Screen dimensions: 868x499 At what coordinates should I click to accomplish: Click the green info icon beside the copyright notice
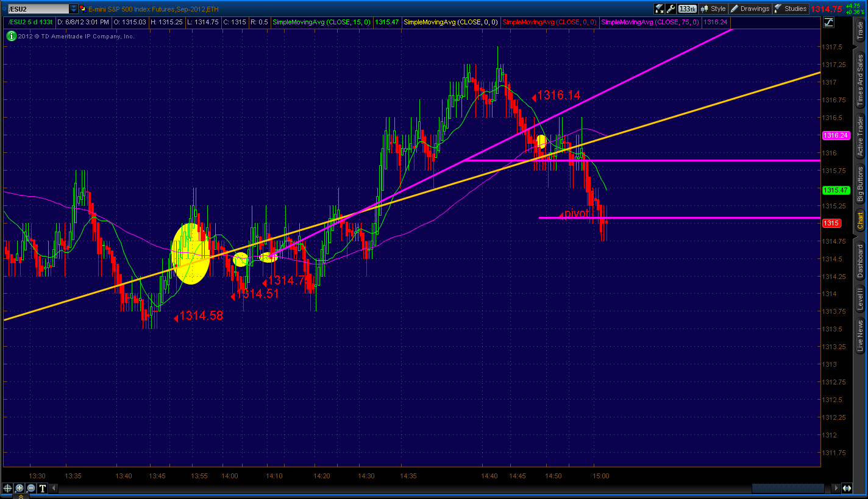point(11,36)
